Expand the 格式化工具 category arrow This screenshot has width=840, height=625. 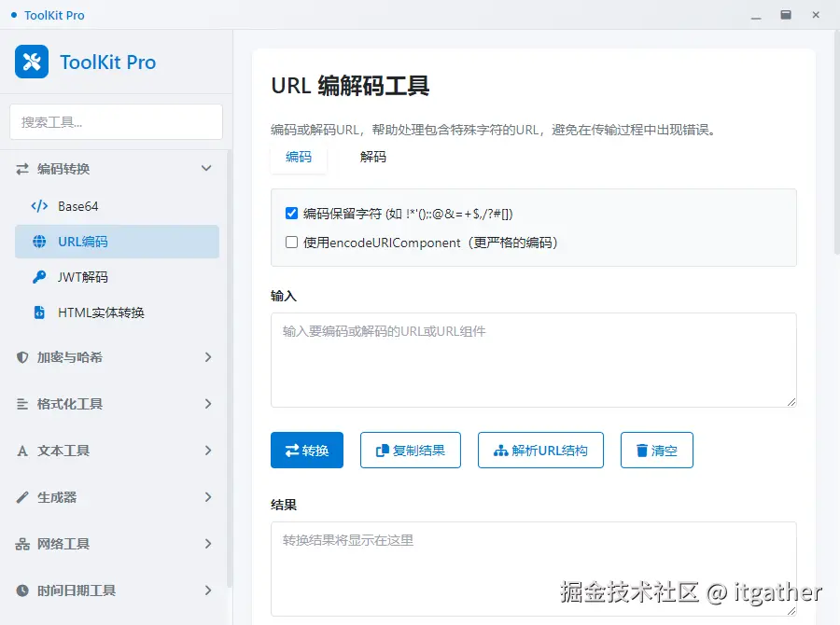[x=208, y=404]
